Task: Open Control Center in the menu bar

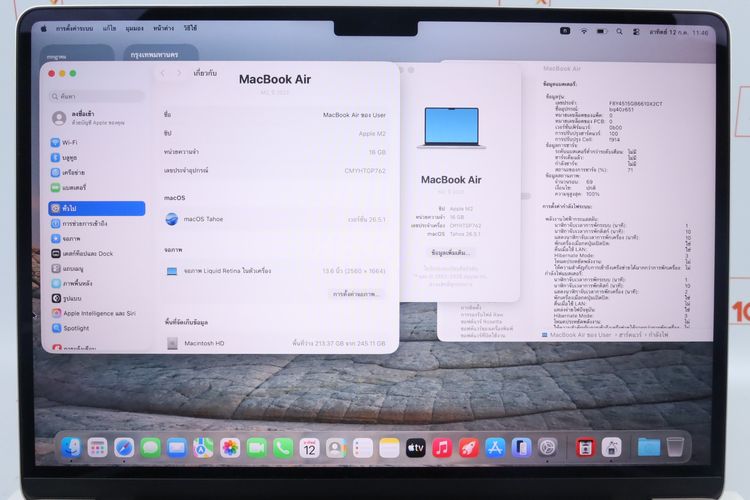Action: [x=636, y=32]
